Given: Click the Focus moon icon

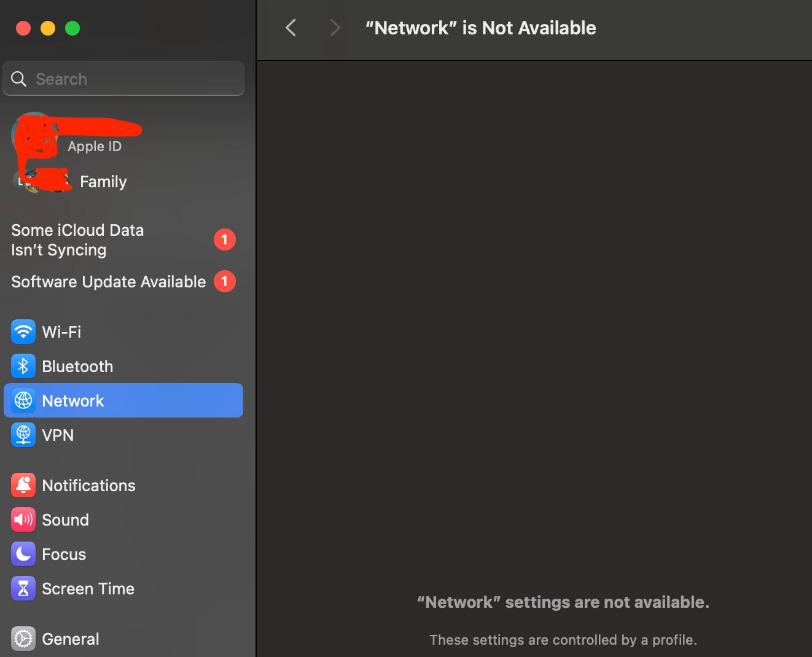Looking at the screenshot, I should tap(23, 554).
